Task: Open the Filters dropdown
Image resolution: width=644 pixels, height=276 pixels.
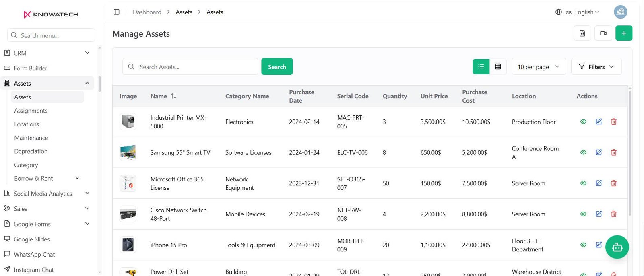Action: click(596, 67)
